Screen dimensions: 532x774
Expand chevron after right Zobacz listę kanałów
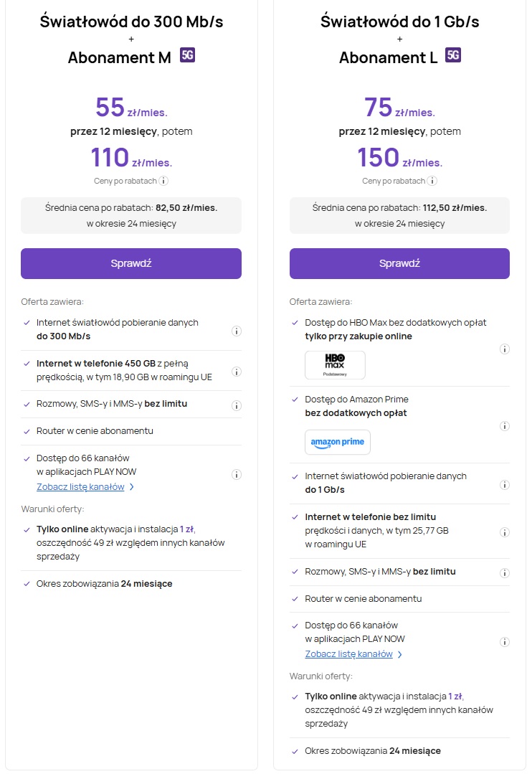pos(400,654)
